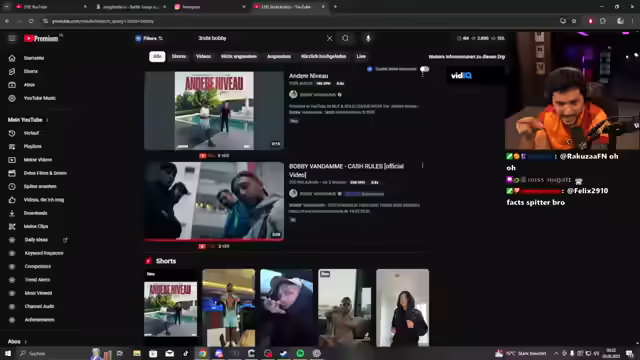Clear the search box with X

329,38
